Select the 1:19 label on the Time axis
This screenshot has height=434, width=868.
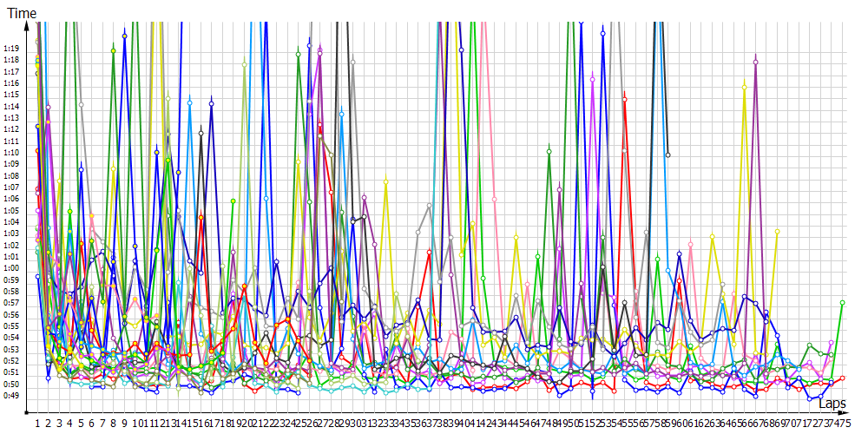coord(11,48)
